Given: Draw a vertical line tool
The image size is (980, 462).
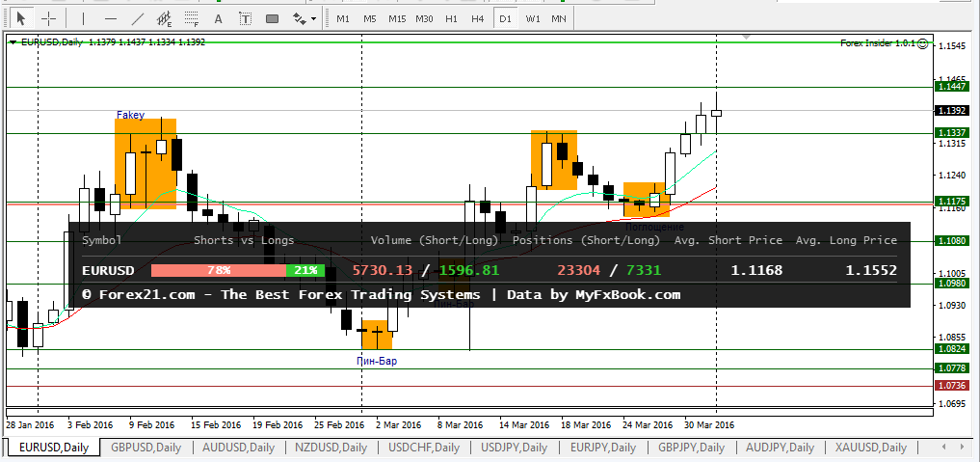Looking at the screenshot, I should point(83,18).
